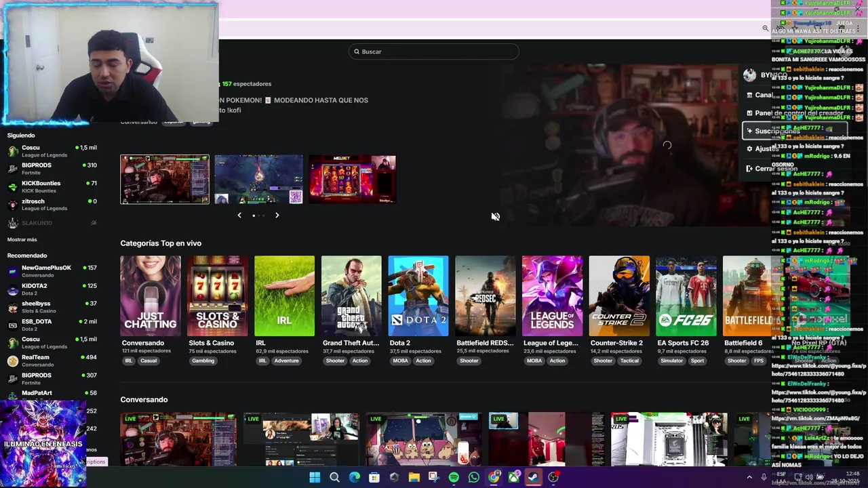Select the MELBET slots carousel thumbnail
The image size is (868, 488).
click(x=352, y=180)
